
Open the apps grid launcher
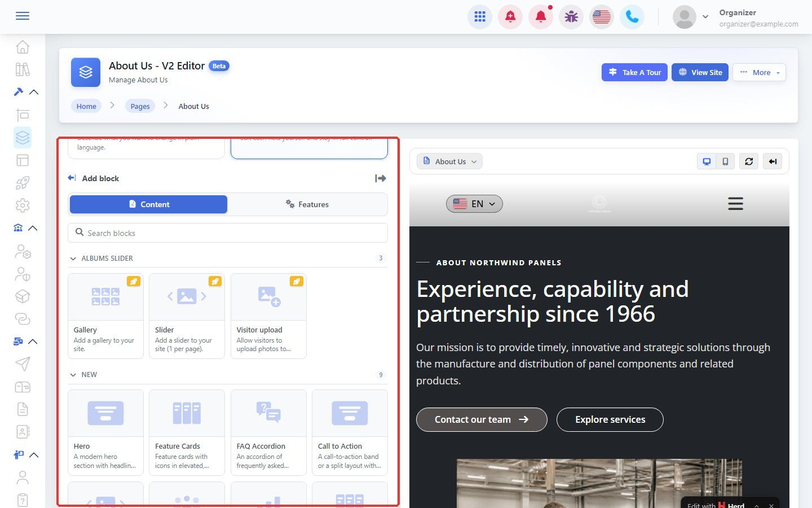tap(480, 17)
